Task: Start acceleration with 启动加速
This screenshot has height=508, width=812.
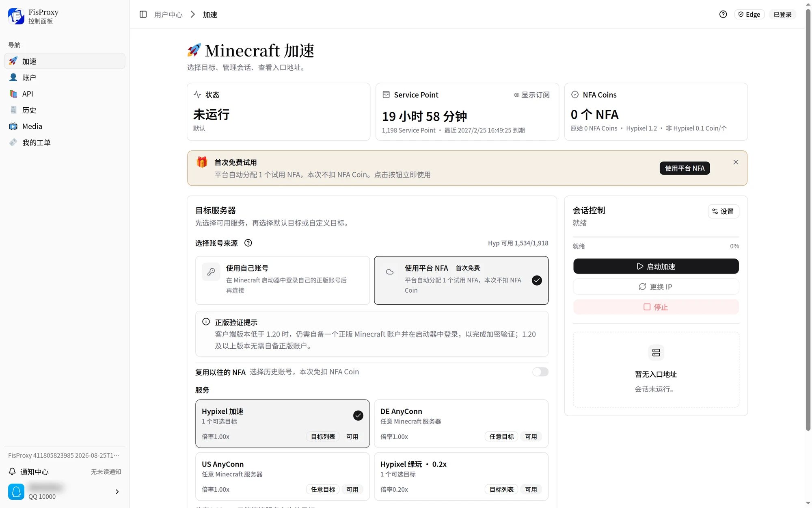Action: 656,266
